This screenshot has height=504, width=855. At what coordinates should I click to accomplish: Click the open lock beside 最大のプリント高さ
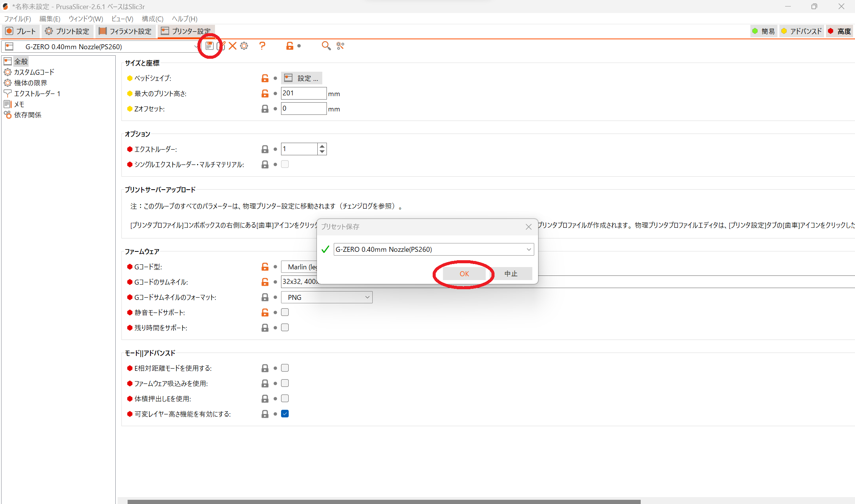tap(265, 93)
